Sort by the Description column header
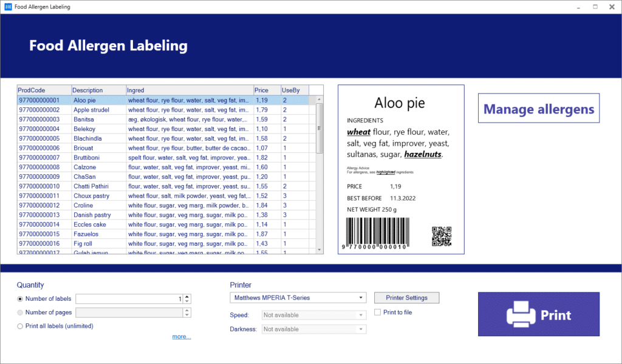Viewport: 622px width, 364px height. pos(99,90)
